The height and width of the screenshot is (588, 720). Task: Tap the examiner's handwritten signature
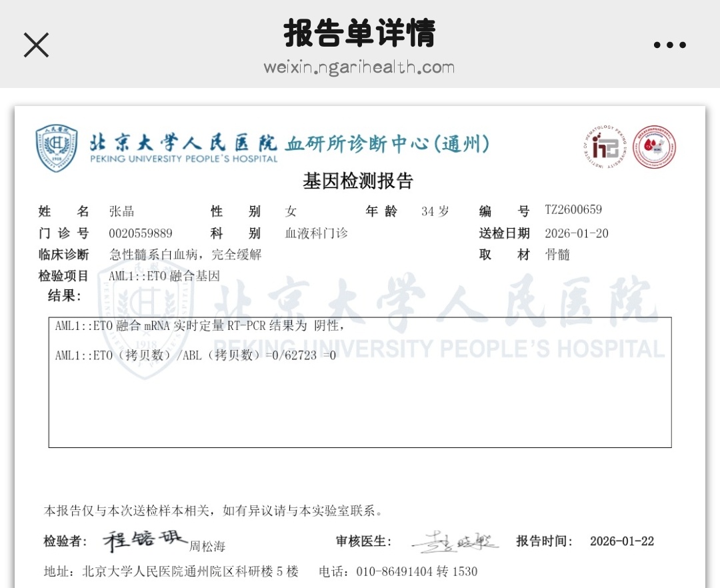[145, 540]
